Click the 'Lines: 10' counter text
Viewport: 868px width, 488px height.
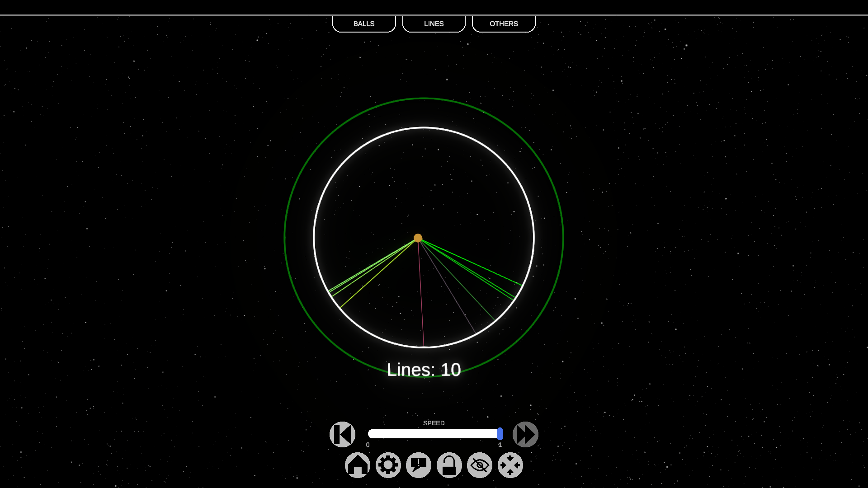click(x=424, y=370)
